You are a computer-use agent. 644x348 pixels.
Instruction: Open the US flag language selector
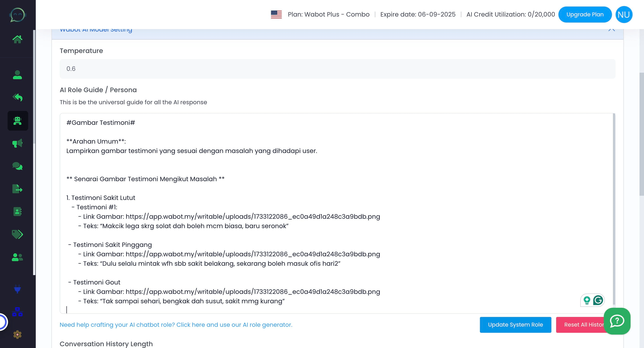click(277, 14)
